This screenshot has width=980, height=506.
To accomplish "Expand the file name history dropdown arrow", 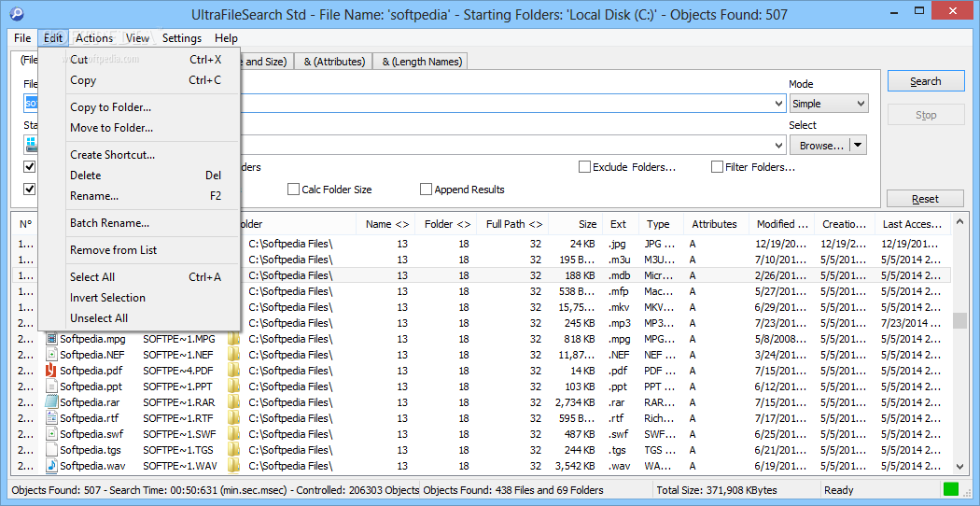I will [x=778, y=104].
